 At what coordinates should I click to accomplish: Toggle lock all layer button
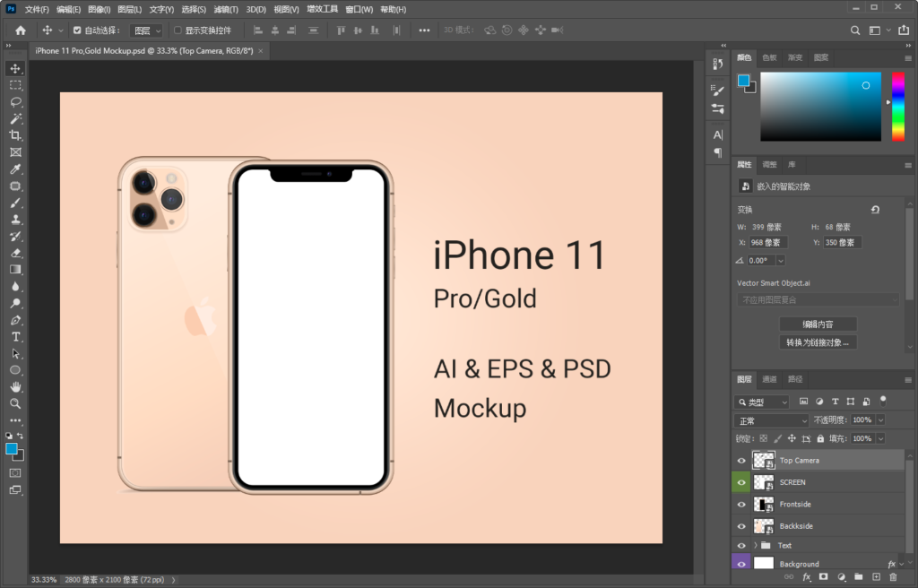coord(820,438)
